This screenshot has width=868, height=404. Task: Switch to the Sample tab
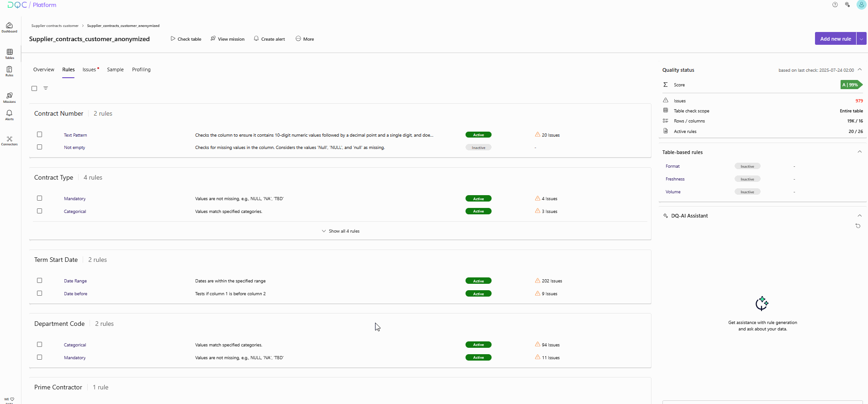point(116,69)
